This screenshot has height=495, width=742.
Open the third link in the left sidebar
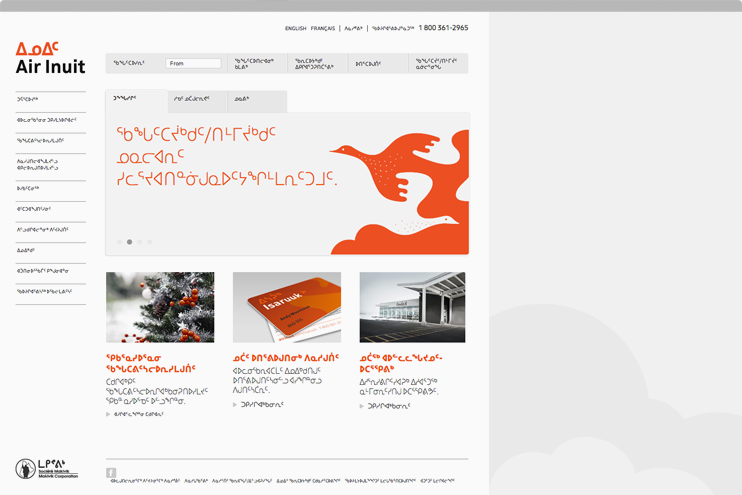tap(40, 141)
